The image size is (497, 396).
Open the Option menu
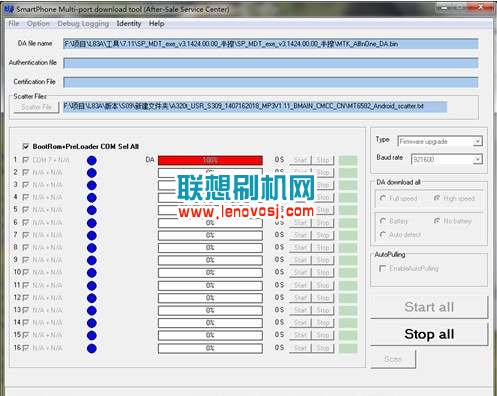tap(38, 24)
